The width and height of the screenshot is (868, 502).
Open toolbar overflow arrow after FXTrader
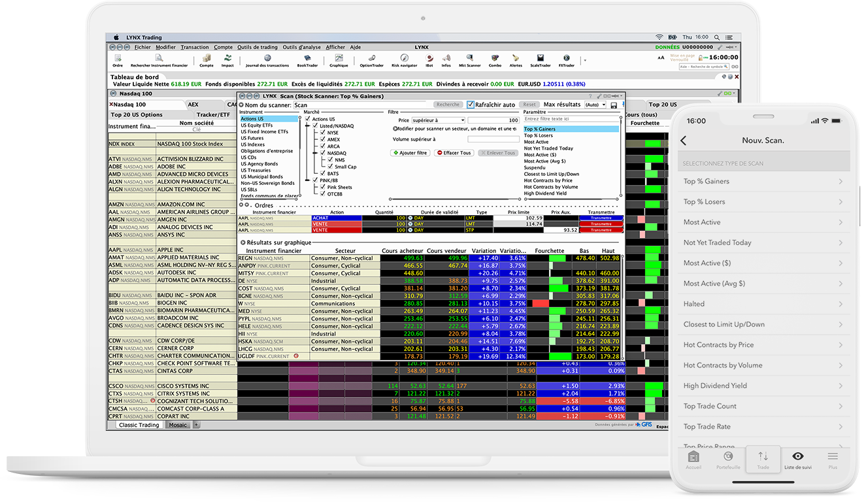pyautogui.click(x=584, y=60)
